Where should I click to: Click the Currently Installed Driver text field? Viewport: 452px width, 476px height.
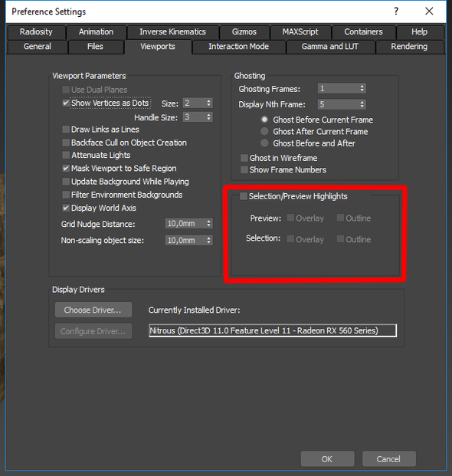click(x=273, y=330)
